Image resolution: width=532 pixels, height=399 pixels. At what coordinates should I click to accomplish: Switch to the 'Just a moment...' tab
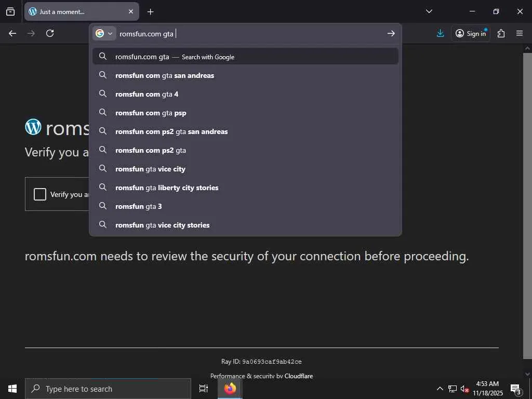pyautogui.click(x=82, y=11)
